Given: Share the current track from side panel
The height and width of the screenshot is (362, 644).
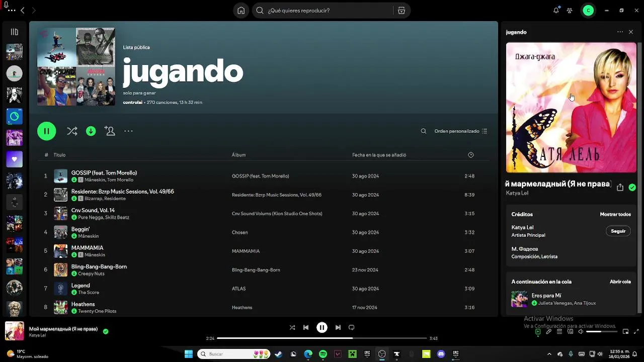Looking at the screenshot, I should tap(620, 187).
